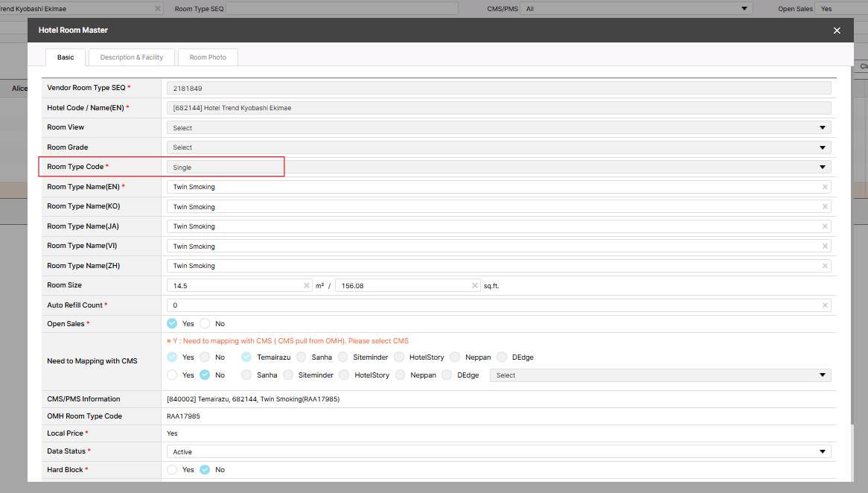This screenshot has height=493, width=868.
Task: Close the Hotel Room Master dialog
Action: coord(837,31)
